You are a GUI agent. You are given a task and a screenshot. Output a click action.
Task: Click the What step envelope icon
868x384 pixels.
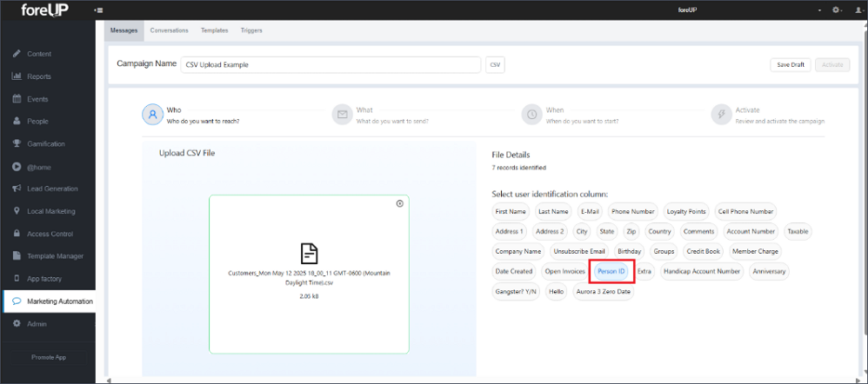[x=342, y=115]
